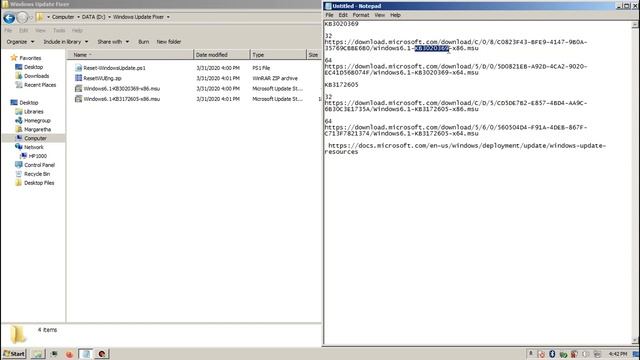Open the Include in library dropdown
This screenshot has width=640, height=360.
click(66, 42)
